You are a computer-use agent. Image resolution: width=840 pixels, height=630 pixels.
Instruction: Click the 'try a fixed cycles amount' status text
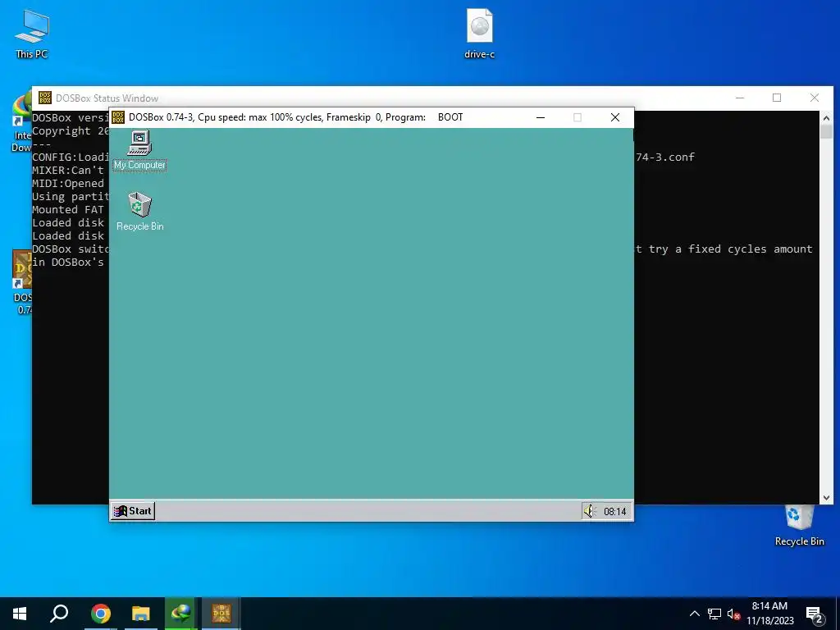coord(731,249)
